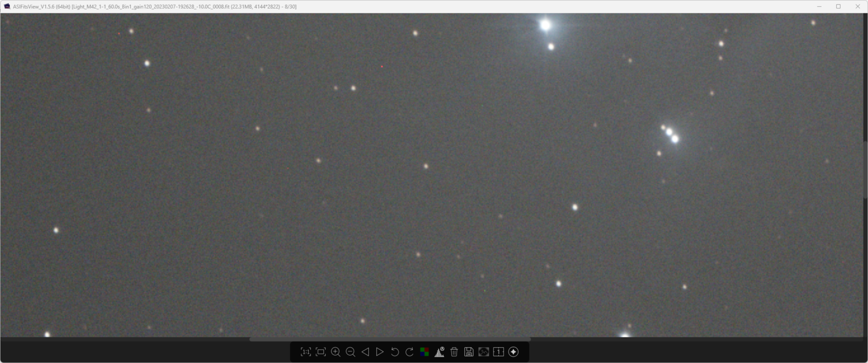The width and height of the screenshot is (868, 363).
Task: Go to next image
Action: pyautogui.click(x=380, y=352)
